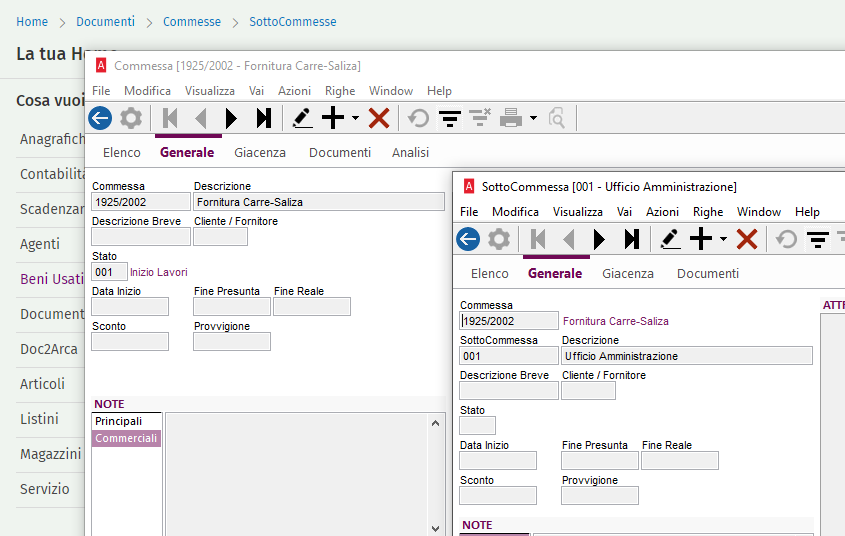
Task: Click the SottoCommesse breadcrumb link
Action: click(x=293, y=22)
